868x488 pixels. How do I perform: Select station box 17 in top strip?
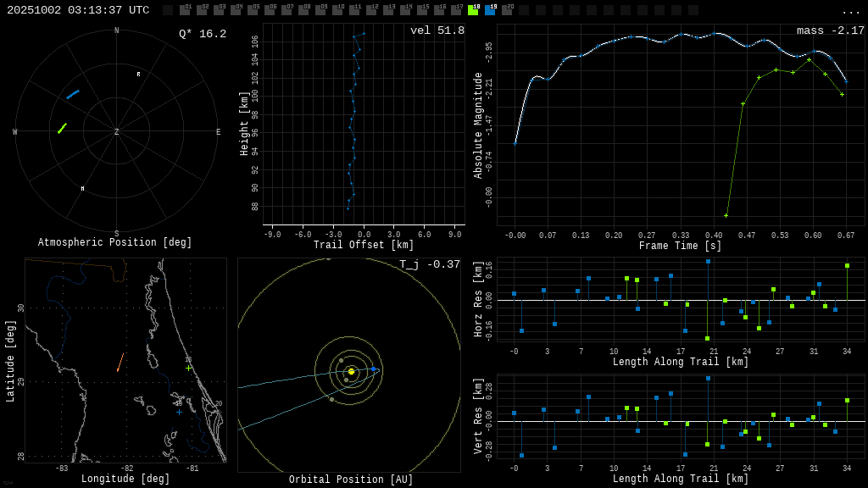coord(456,10)
